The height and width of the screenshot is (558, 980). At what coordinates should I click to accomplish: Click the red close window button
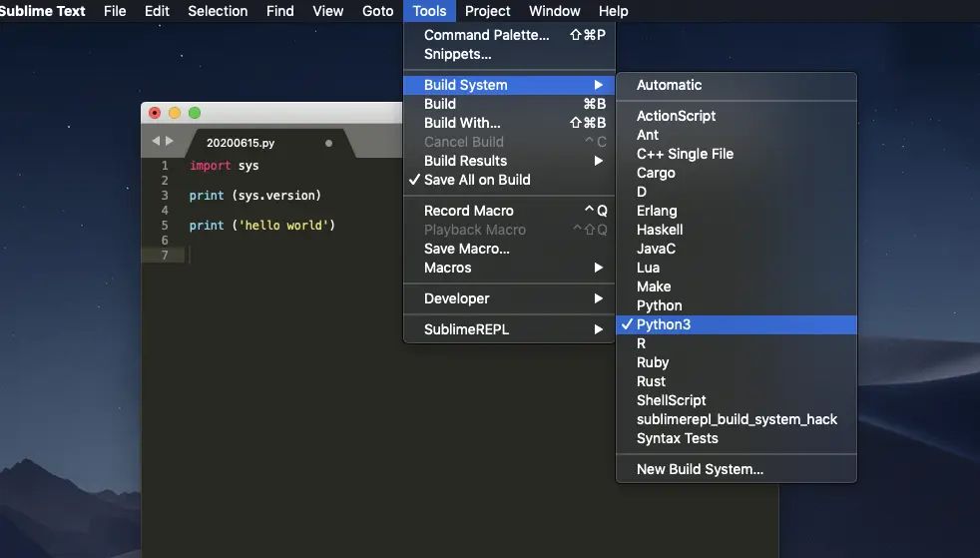tap(155, 113)
